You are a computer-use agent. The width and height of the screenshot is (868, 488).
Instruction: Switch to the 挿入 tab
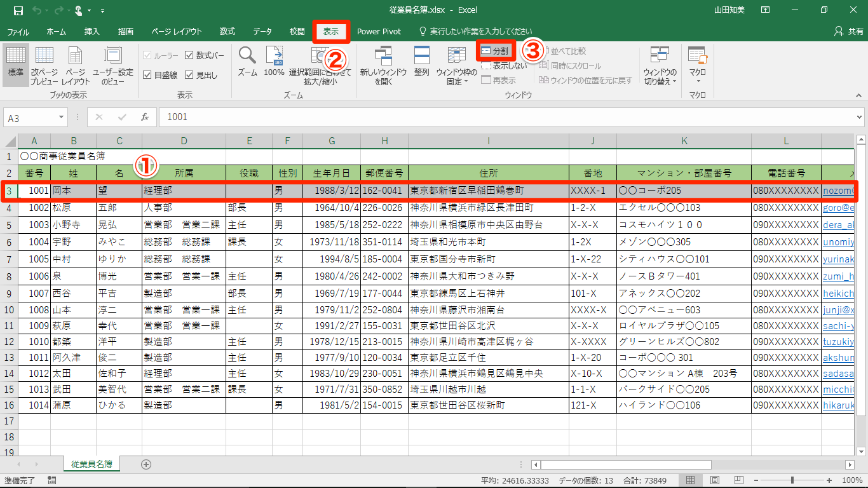pyautogui.click(x=92, y=31)
